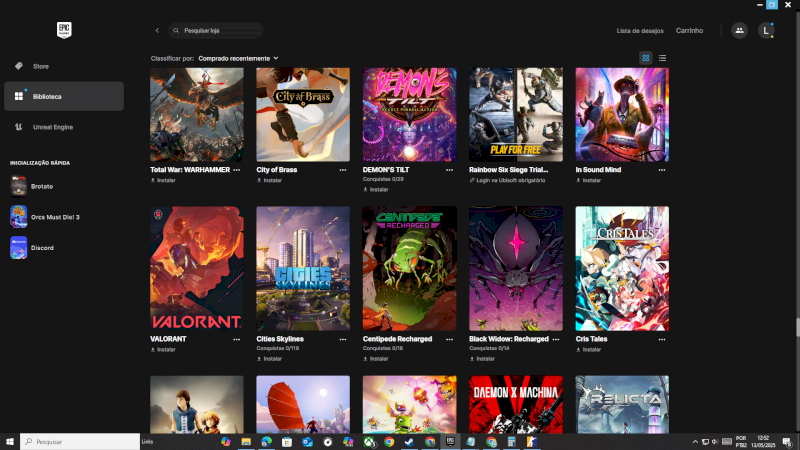This screenshot has width=800, height=450.
Task: Select the Cris Tales cover
Action: pyautogui.click(x=622, y=268)
